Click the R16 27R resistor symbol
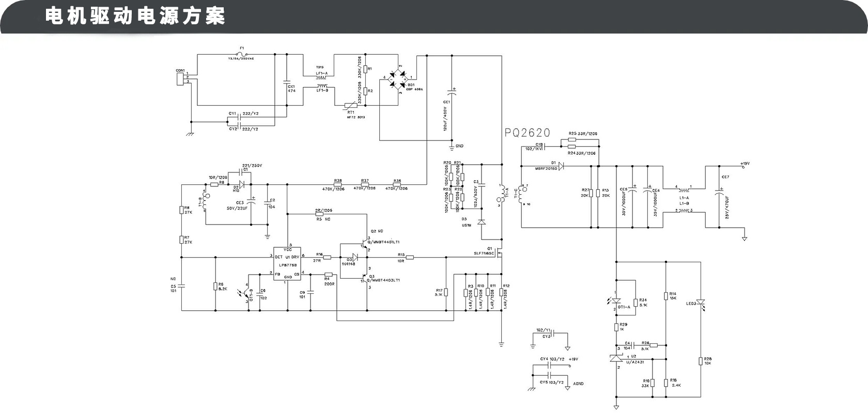This screenshot has width=868, height=413. pos(327,257)
